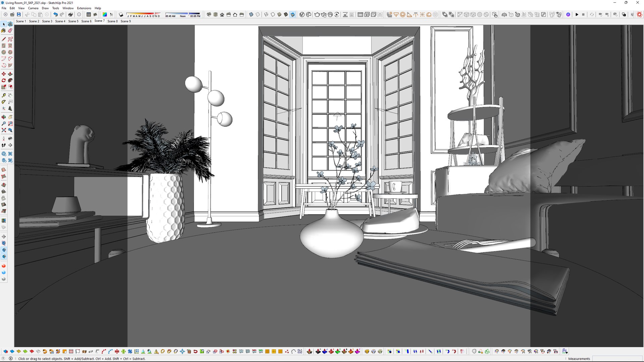This screenshot has height=362, width=644.
Task: Stop the render with stop button
Action: point(583,14)
